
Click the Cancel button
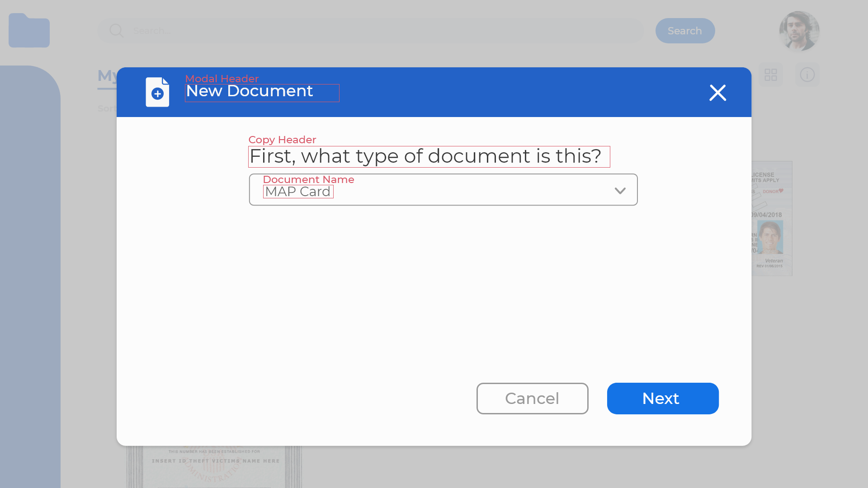pyautogui.click(x=532, y=399)
